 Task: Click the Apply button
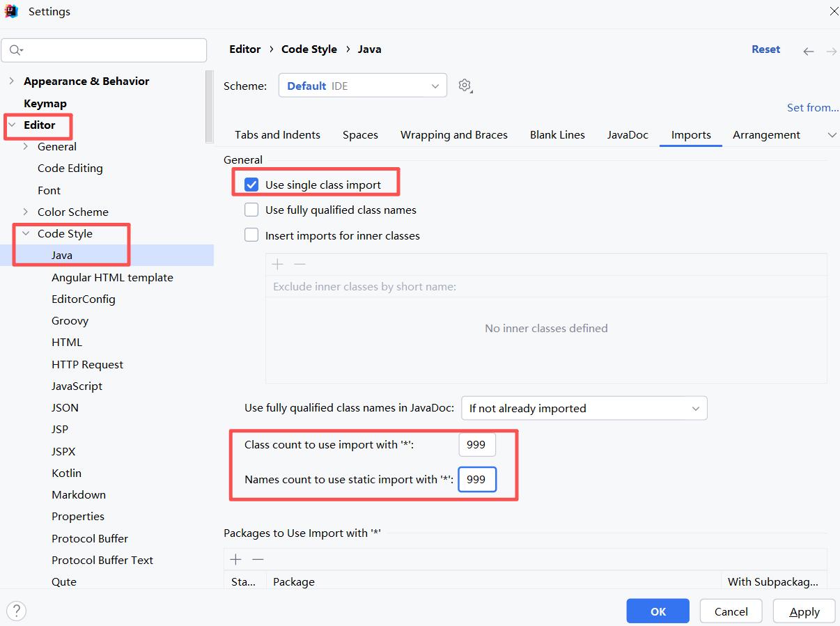804,611
